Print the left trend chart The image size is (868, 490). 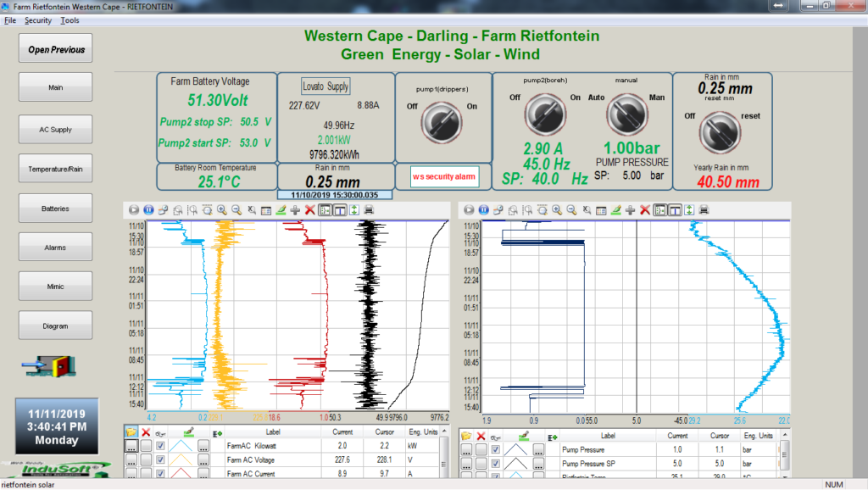click(x=369, y=210)
